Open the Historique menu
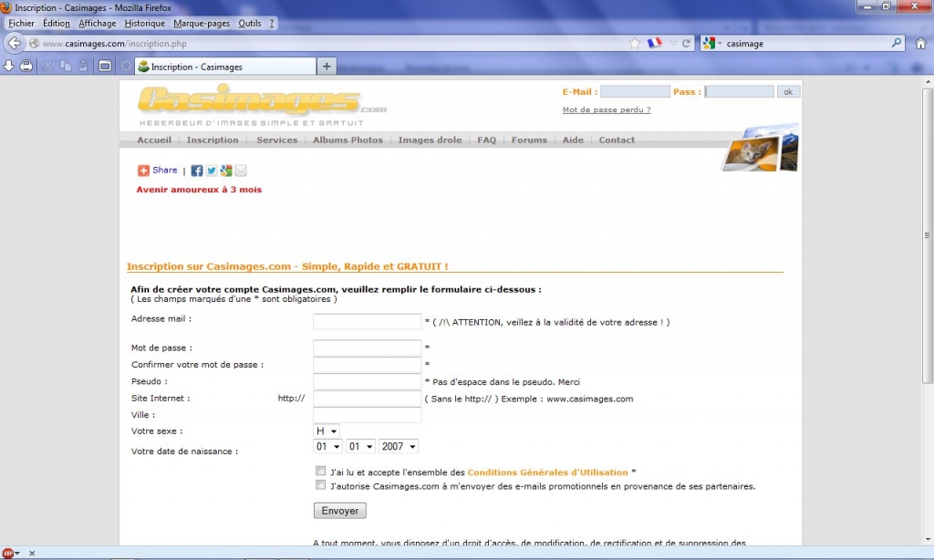Viewport: 934px width, 560px height. pyautogui.click(x=145, y=23)
